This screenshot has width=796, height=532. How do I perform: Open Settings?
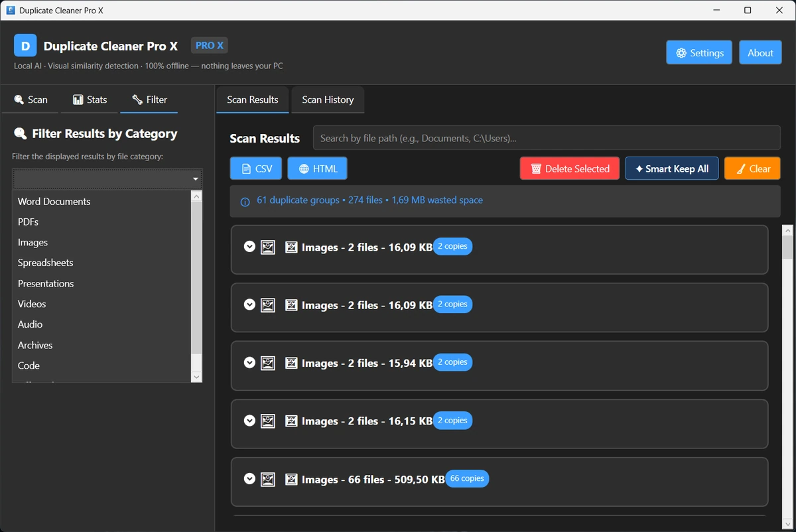tap(699, 53)
